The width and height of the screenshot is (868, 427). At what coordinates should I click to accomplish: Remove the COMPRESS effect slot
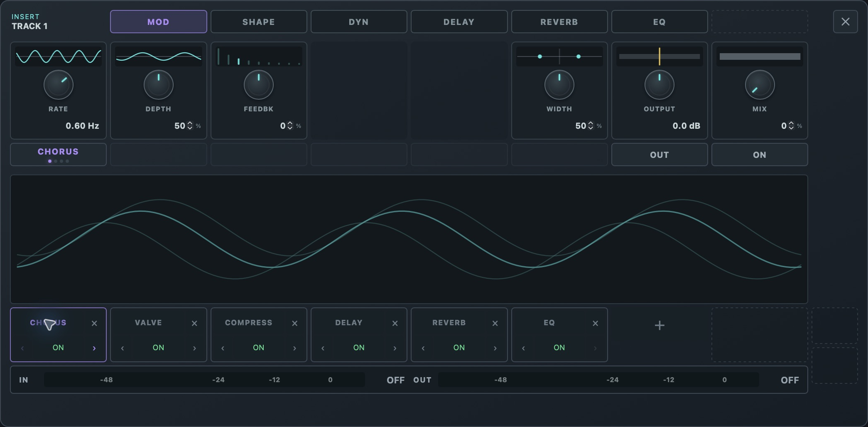(x=294, y=323)
